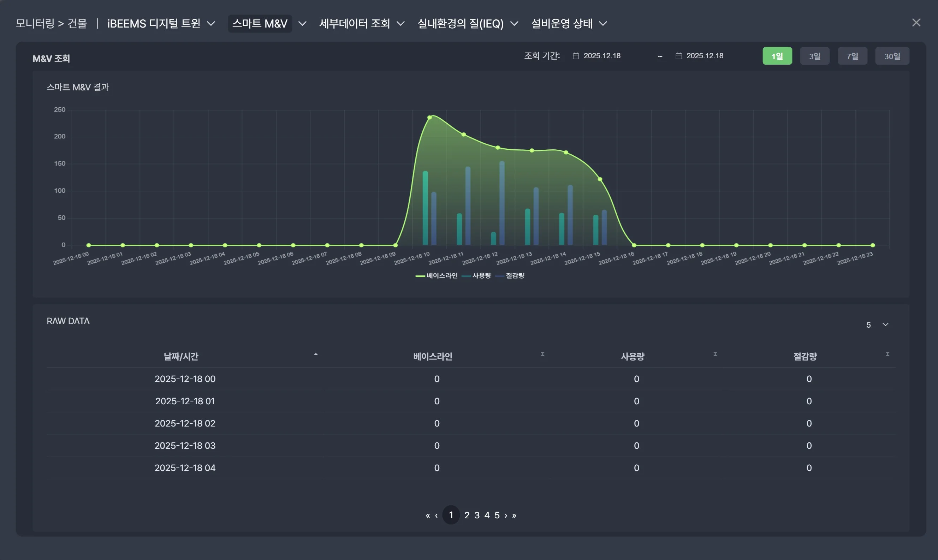Viewport: 938px width, 560px height.
Task: Go to page 2 of raw data
Action: click(467, 515)
